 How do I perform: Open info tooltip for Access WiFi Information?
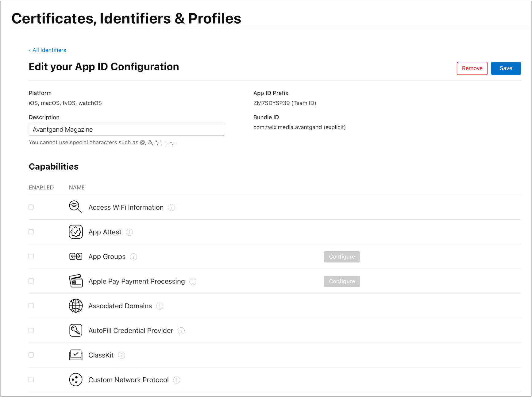(172, 208)
